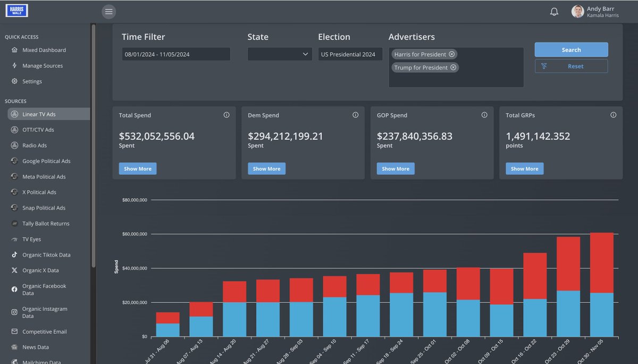The width and height of the screenshot is (638, 364).
Task: Show More under Total GRPs
Action: pos(524,168)
